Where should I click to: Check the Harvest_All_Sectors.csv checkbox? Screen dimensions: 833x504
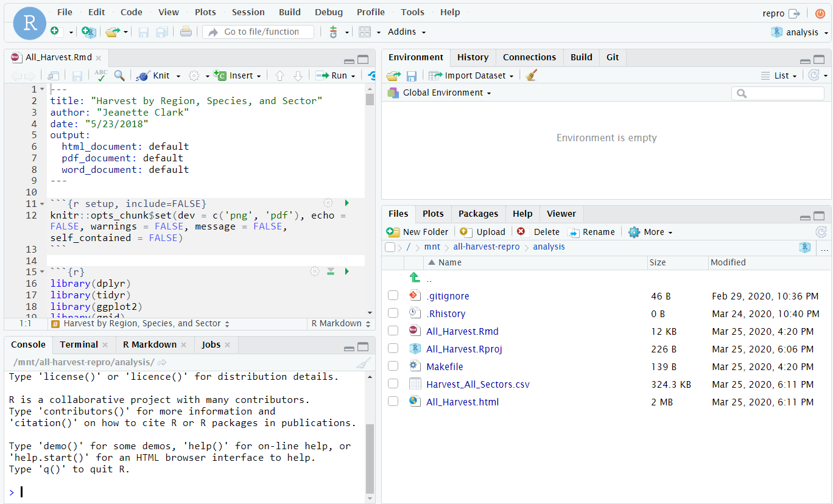393,384
